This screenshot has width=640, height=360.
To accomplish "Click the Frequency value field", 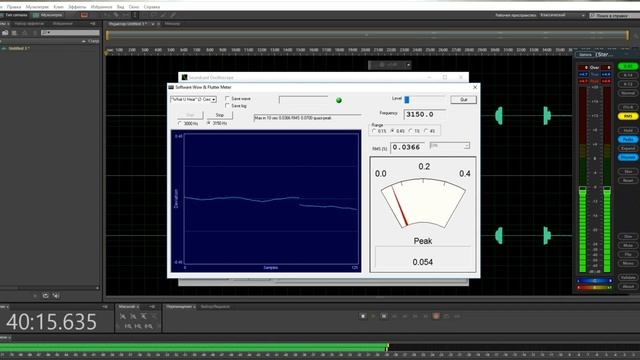I will (x=424, y=114).
